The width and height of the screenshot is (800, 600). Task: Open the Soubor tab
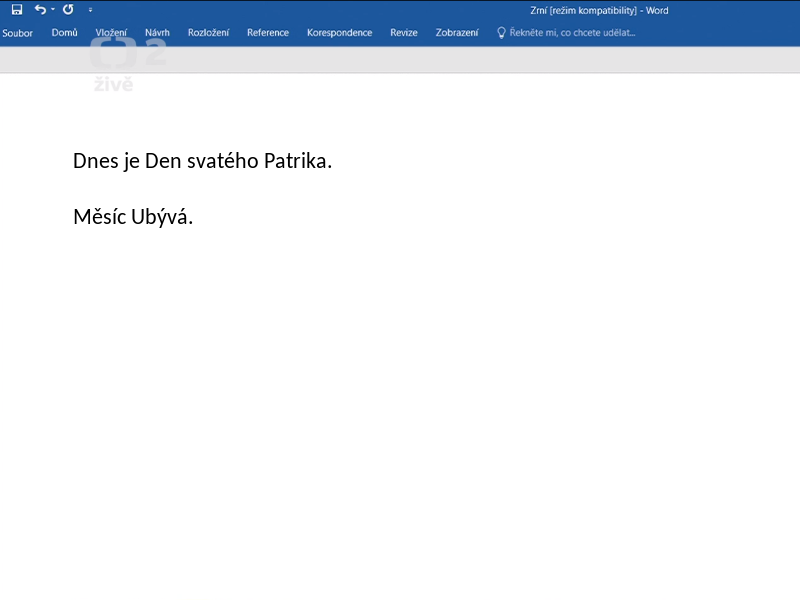point(17,33)
